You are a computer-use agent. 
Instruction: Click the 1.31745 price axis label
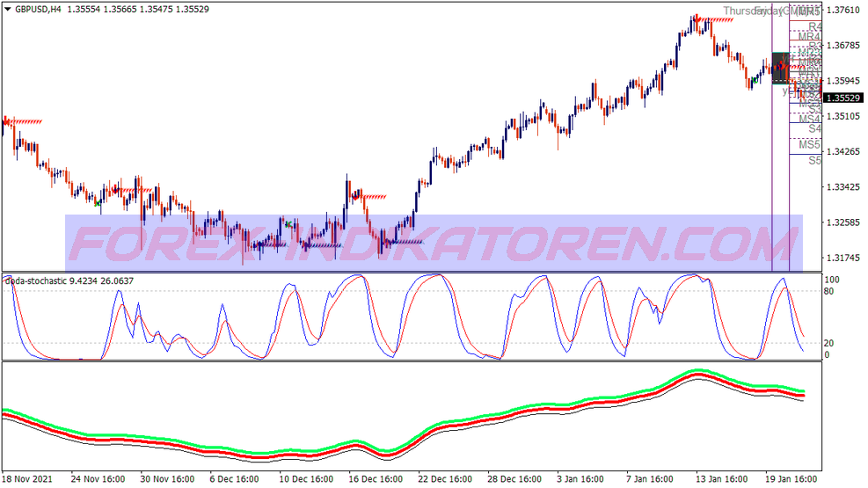843,258
